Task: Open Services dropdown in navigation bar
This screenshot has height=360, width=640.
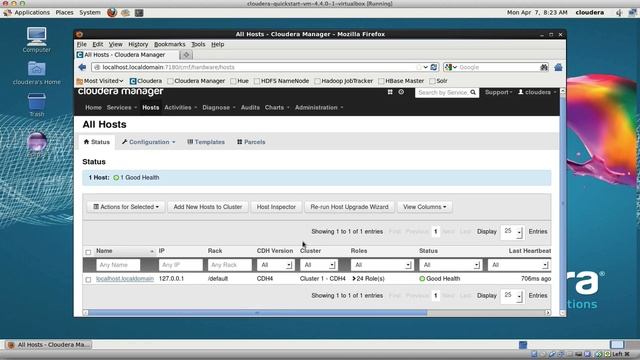Action: click(122, 108)
